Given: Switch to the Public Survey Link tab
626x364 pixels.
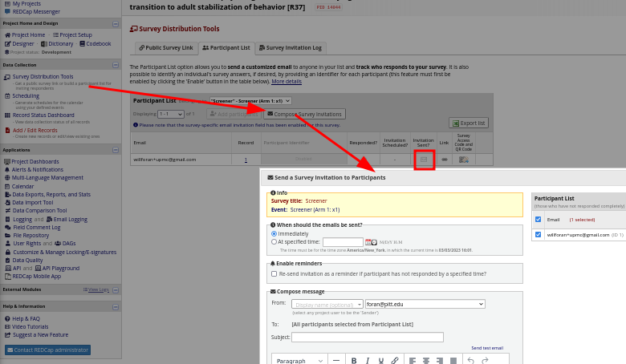Looking at the screenshot, I should pyautogui.click(x=165, y=48).
